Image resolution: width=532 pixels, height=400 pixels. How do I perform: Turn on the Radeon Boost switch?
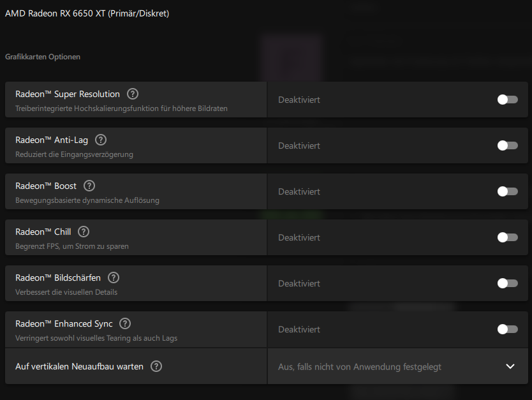pos(508,191)
